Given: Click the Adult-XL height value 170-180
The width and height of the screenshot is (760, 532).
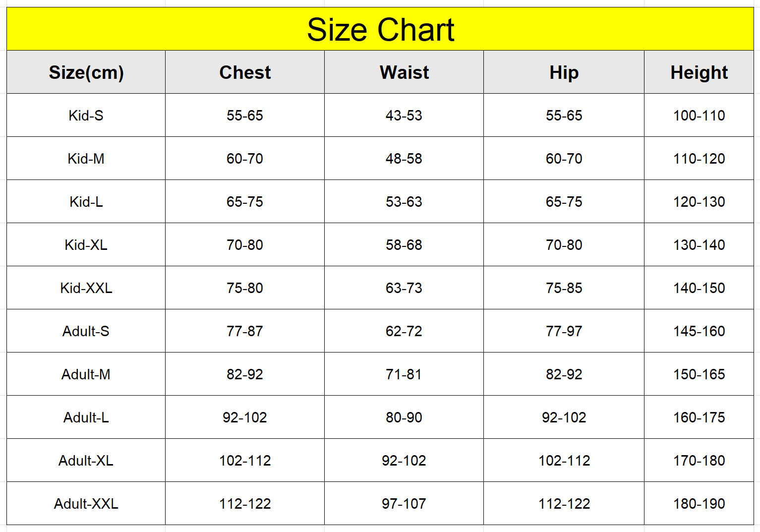Looking at the screenshot, I should (699, 460).
